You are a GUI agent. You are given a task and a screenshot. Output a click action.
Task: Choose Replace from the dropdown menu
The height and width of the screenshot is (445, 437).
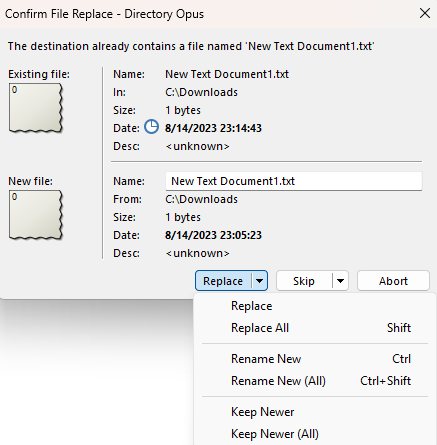click(x=314, y=306)
